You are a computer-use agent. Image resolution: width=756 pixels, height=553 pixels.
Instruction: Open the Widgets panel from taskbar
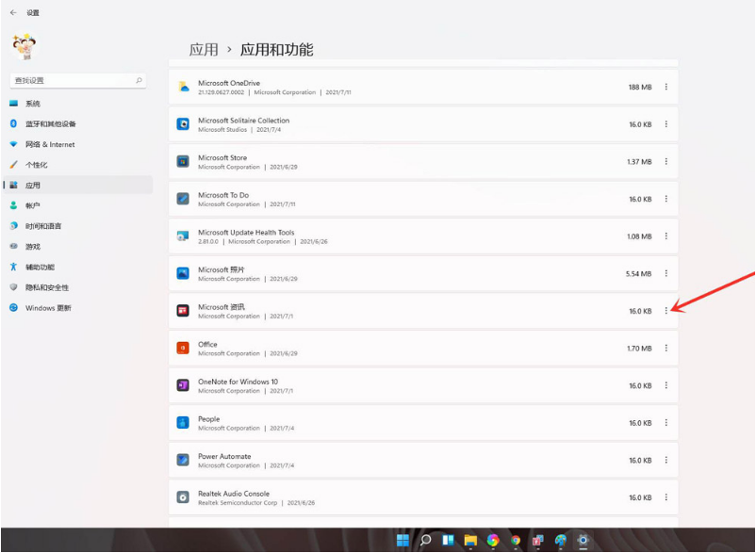click(448, 540)
